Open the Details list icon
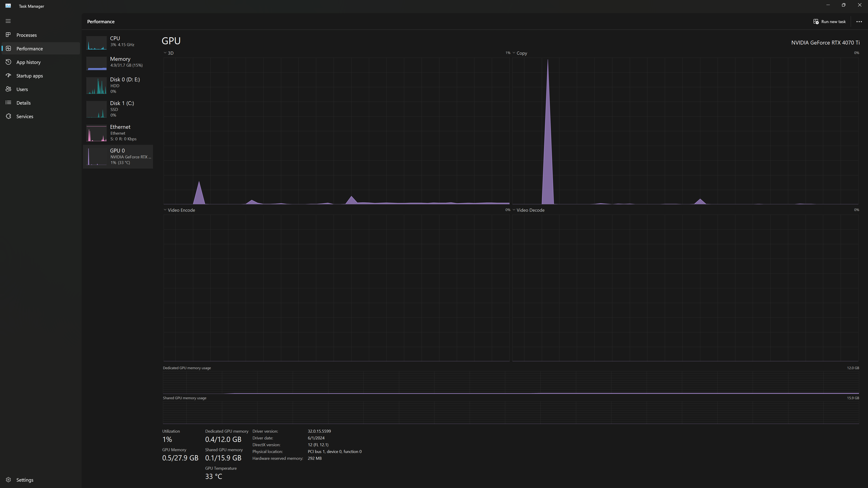The image size is (868, 488). point(8,103)
